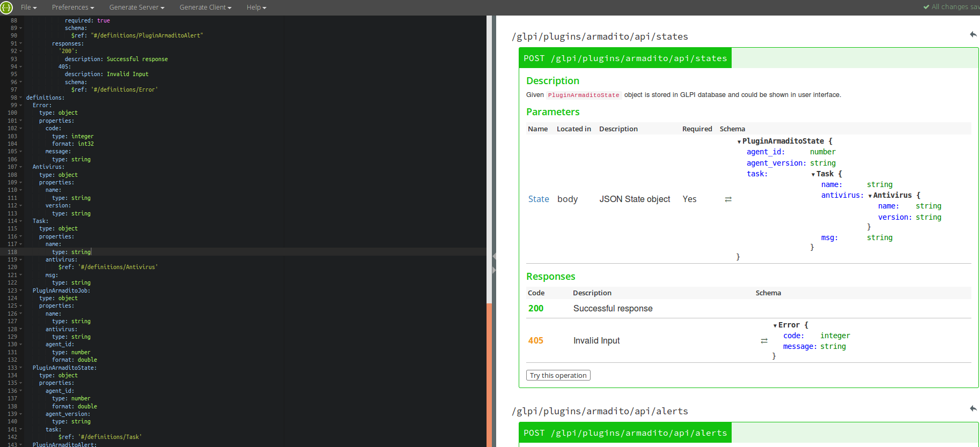This screenshot has height=447, width=980.
Task: Fold editor line 98 definitions block
Action: pyautogui.click(x=21, y=98)
